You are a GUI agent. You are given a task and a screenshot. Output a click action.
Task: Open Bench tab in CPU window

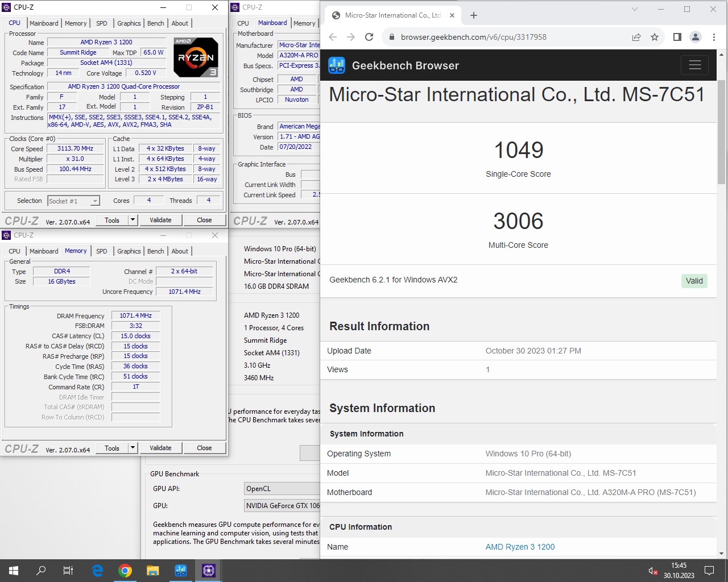point(155,23)
